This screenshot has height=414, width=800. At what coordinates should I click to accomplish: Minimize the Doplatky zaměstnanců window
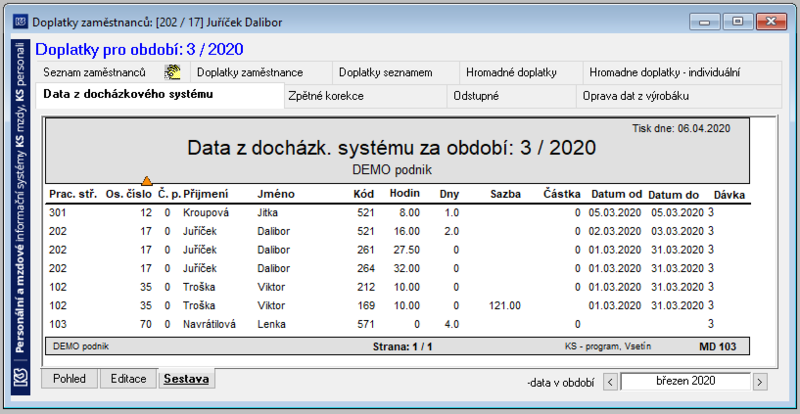point(705,21)
